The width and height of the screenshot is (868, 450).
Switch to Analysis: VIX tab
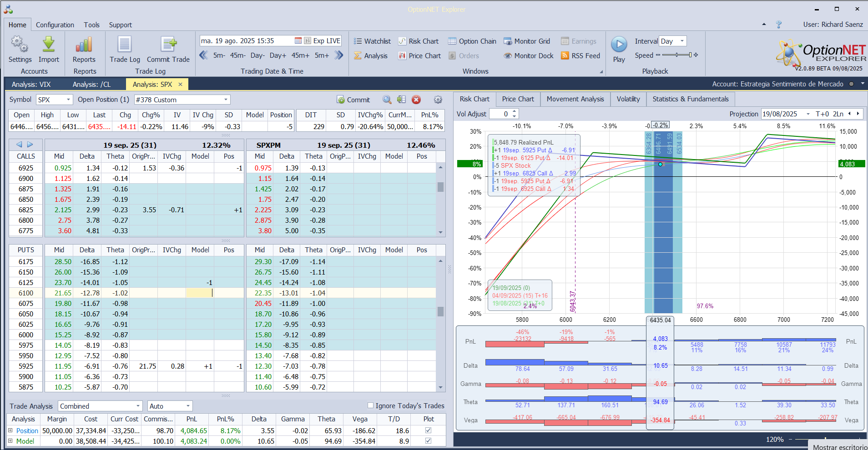pos(31,84)
